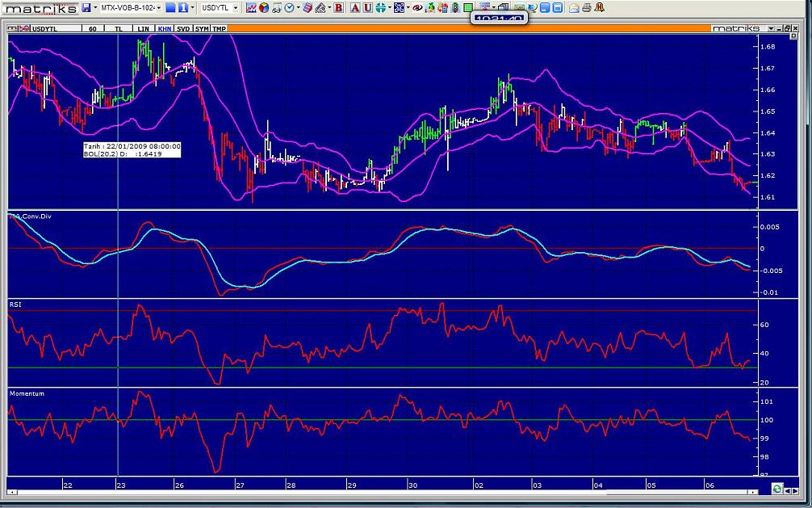
Task: Click the 60 period button
Action: 93,28
